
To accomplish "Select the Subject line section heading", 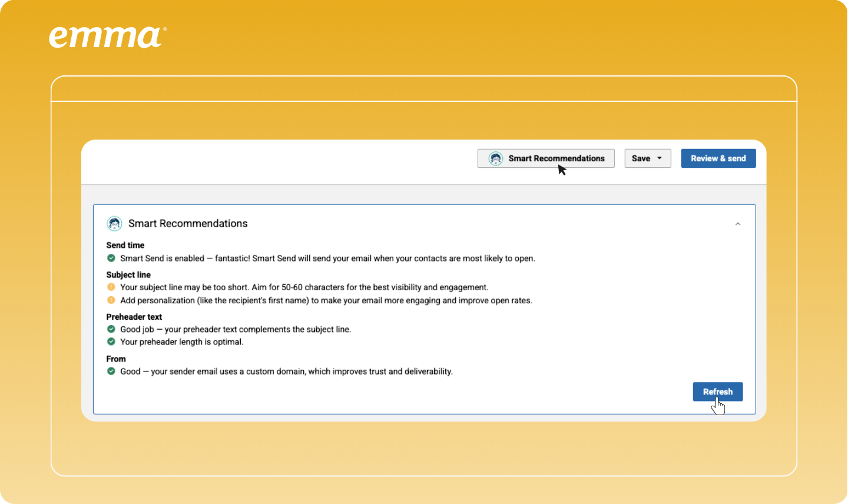I will tap(128, 274).
